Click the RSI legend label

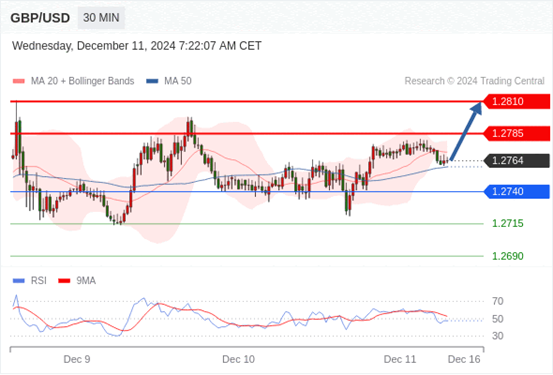click(39, 281)
